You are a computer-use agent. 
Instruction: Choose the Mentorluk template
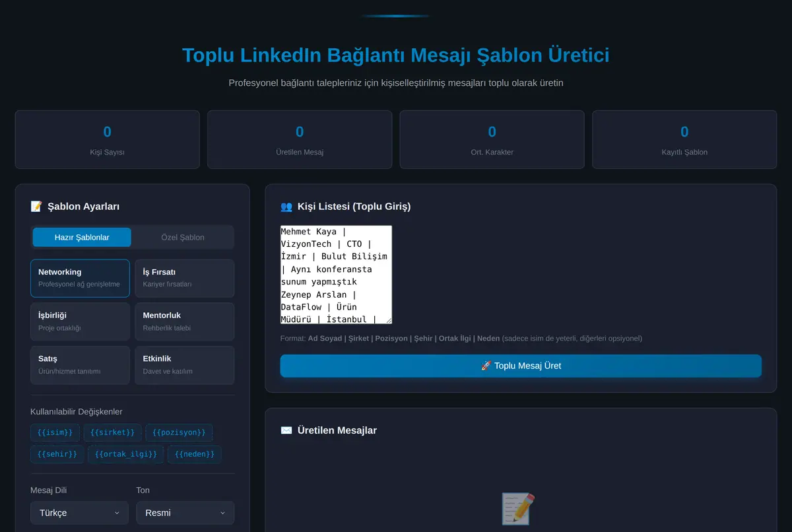pos(184,321)
